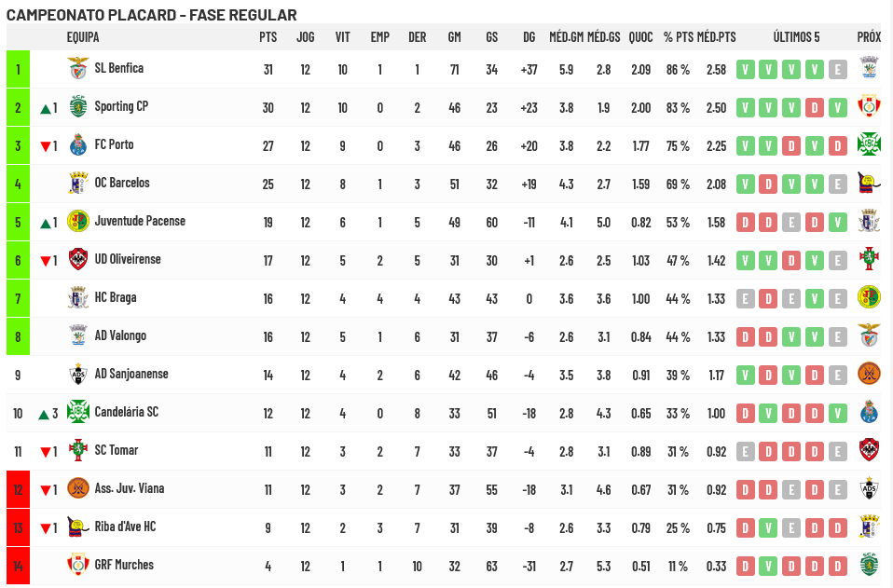
Task: Click the SC Tomar team name
Action: click(x=117, y=450)
